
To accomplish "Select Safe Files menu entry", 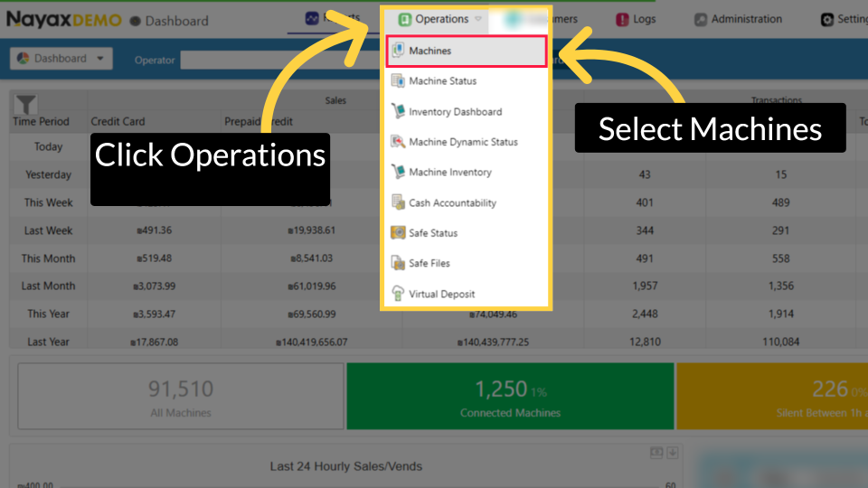I will click(x=467, y=263).
